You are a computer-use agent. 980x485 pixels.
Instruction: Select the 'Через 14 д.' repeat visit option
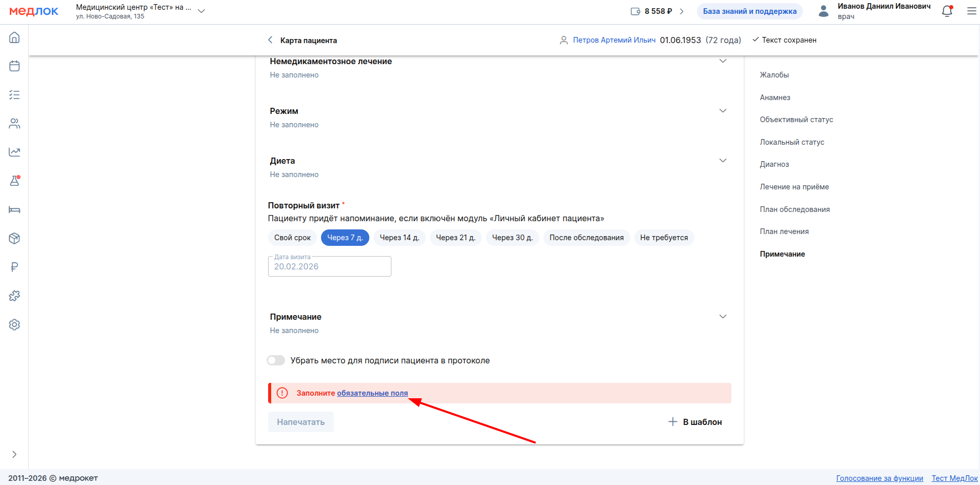tap(399, 238)
